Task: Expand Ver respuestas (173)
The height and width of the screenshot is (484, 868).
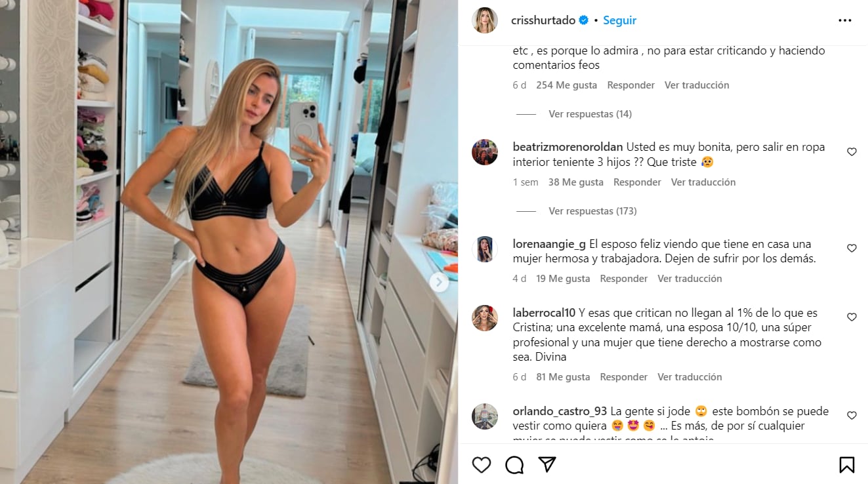Action: [x=592, y=211]
